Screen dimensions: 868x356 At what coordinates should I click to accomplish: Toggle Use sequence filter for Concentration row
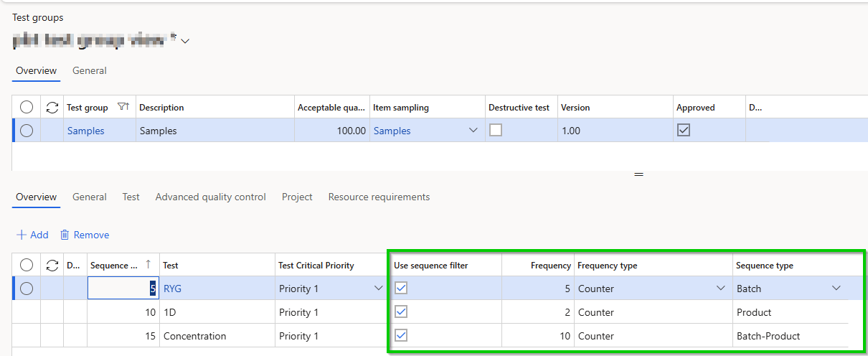click(401, 336)
